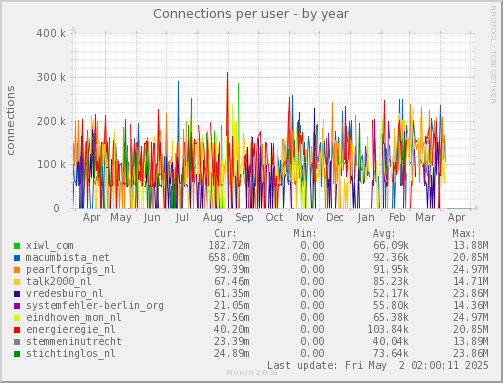Click the Jul x-axis label
503x383 pixels.
pyautogui.click(x=182, y=218)
